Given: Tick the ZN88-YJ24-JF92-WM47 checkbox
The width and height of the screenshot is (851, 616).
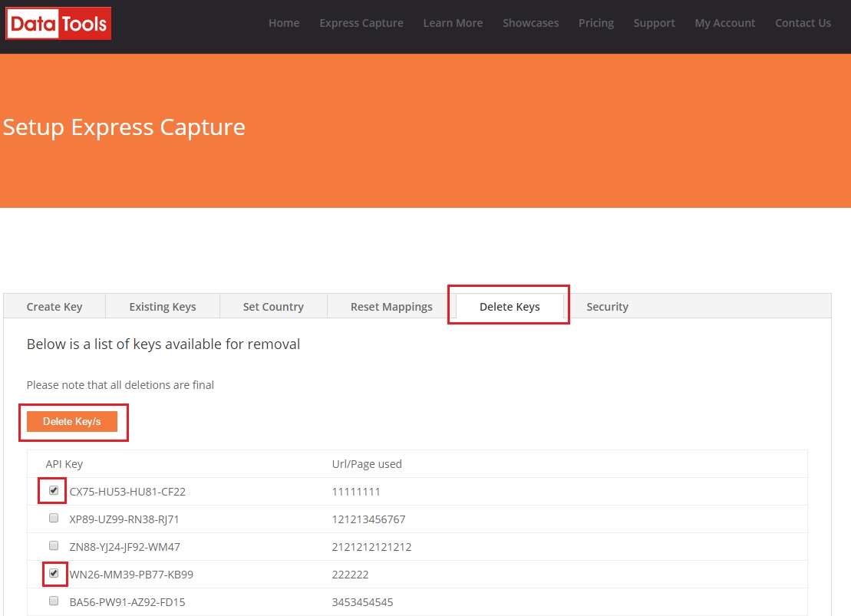Looking at the screenshot, I should coord(54,546).
